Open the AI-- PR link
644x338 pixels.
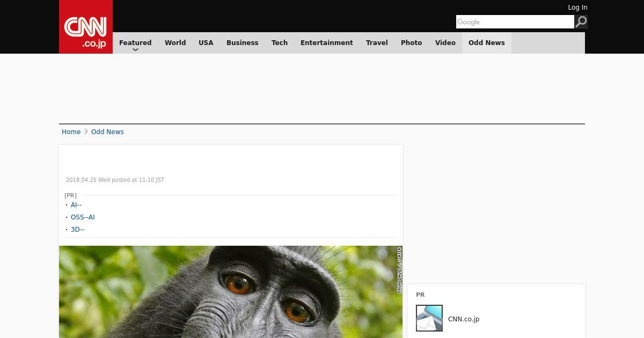coord(76,205)
